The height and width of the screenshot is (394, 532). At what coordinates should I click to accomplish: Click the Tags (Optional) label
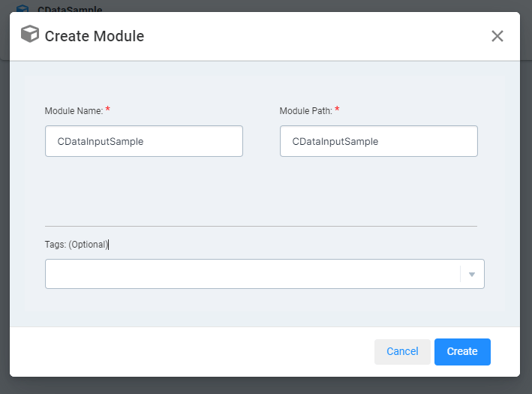77,244
